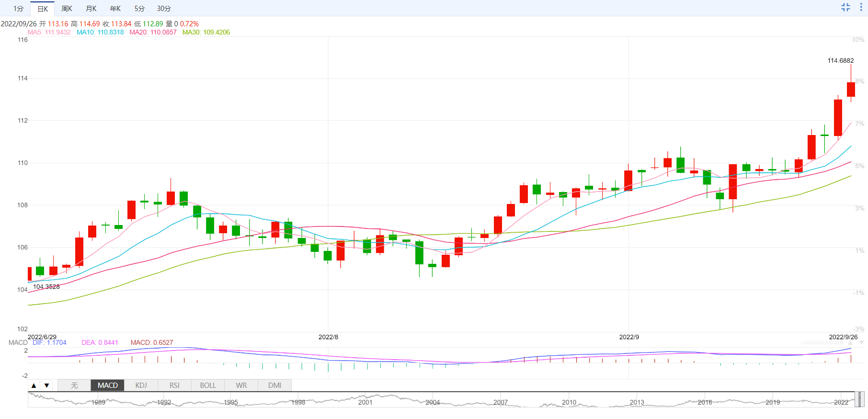The height and width of the screenshot is (419, 868).
Task: Click the 2007 point on overview timeline
Action: 501,402
